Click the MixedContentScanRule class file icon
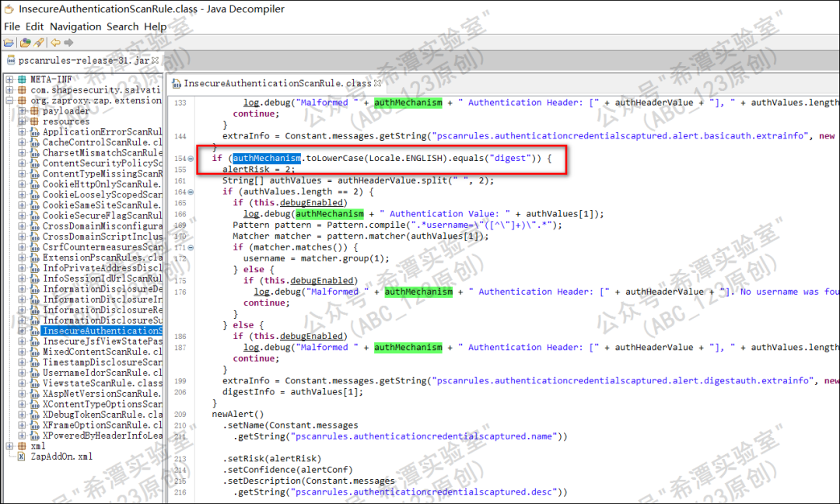Viewport: 840px width, 504px height. [x=34, y=352]
